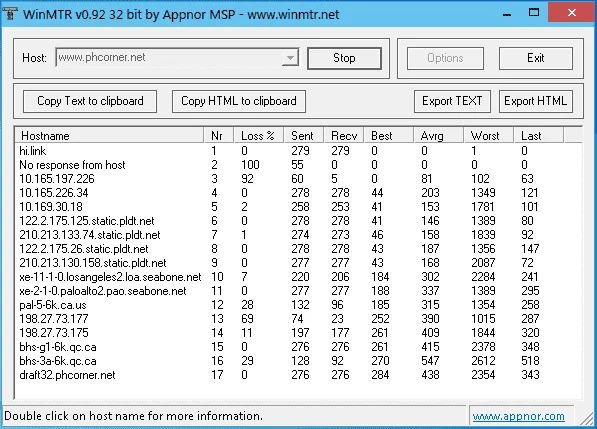Select 122.2.175.26.static.pldt.net row
This screenshot has width=597, height=429.
[x=298, y=249]
